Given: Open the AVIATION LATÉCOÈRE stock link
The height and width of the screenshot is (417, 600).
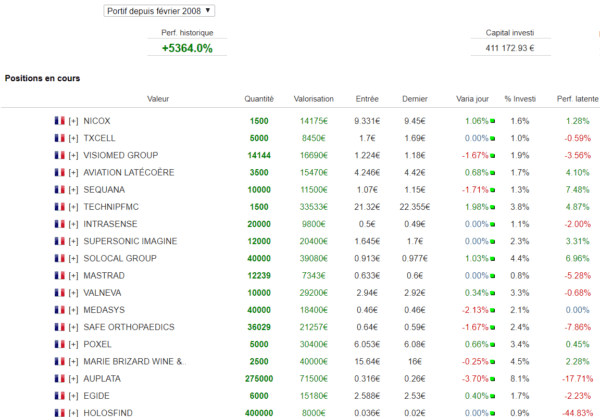Looking at the screenshot, I should (x=129, y=173).
